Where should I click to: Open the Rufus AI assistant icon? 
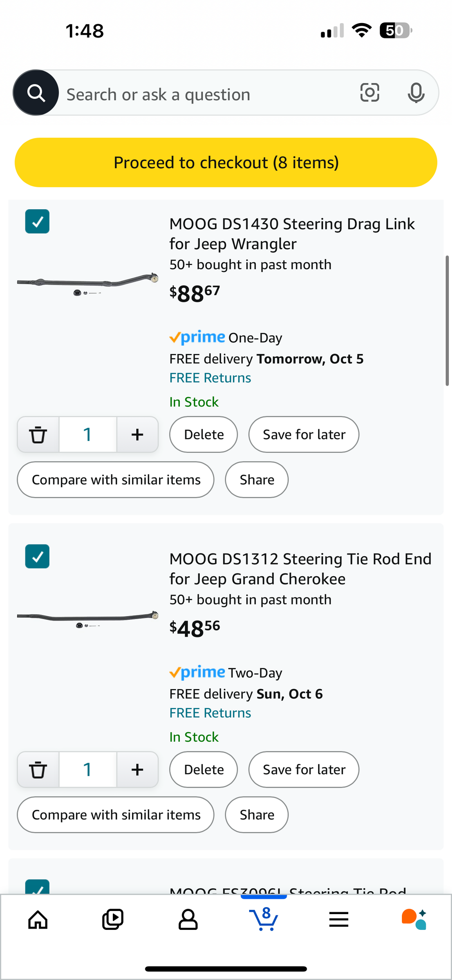click(x=414, y=919)
